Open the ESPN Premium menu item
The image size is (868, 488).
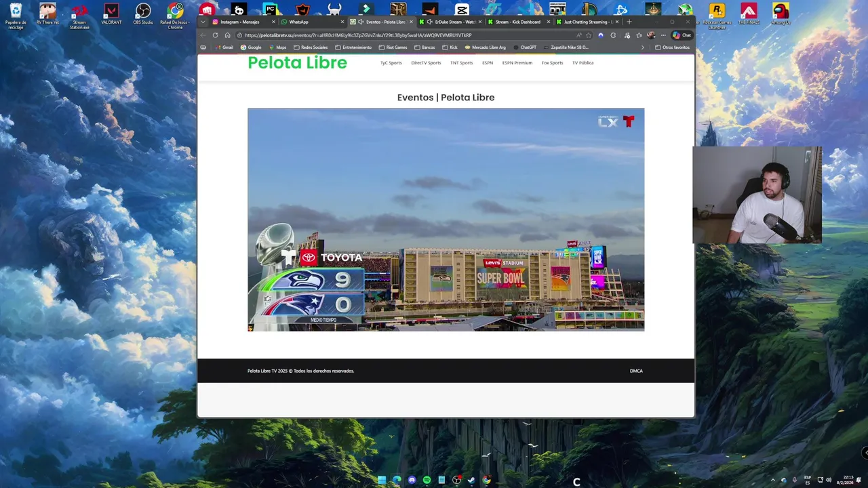pyautogui.click(x=517, y=63)
